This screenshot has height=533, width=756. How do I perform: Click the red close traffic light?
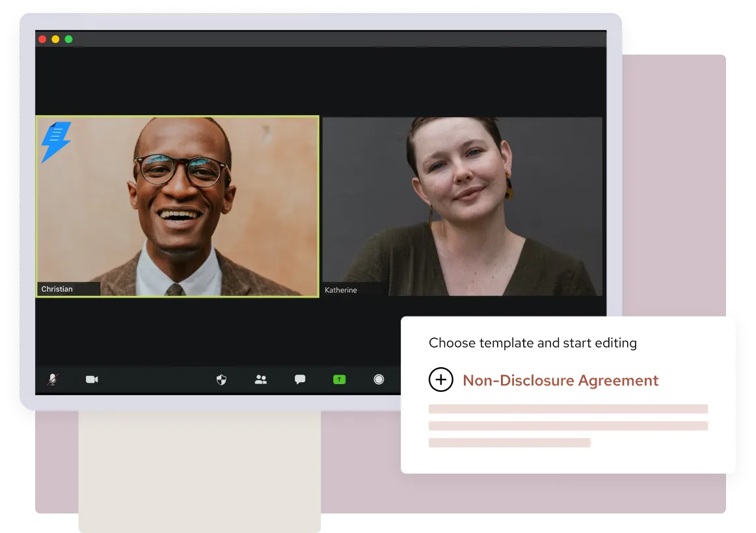(x=42, y=39)
